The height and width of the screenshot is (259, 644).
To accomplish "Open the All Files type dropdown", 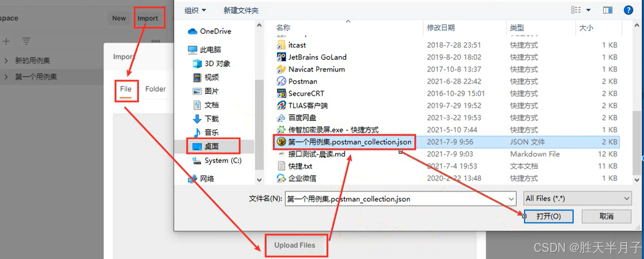I will tap(577, 199).
